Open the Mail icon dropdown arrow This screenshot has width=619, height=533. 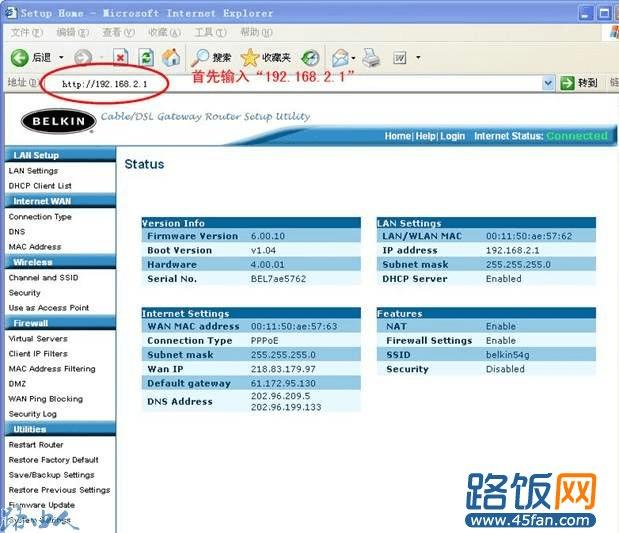[x=353, y=58]
